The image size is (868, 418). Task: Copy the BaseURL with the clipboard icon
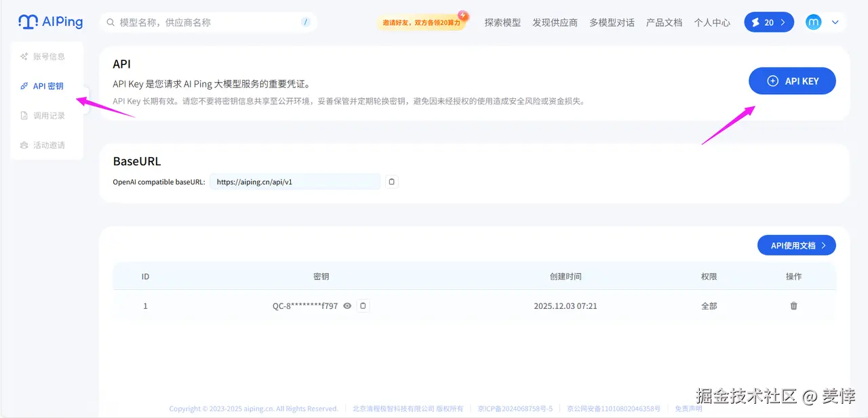point(391,181)
